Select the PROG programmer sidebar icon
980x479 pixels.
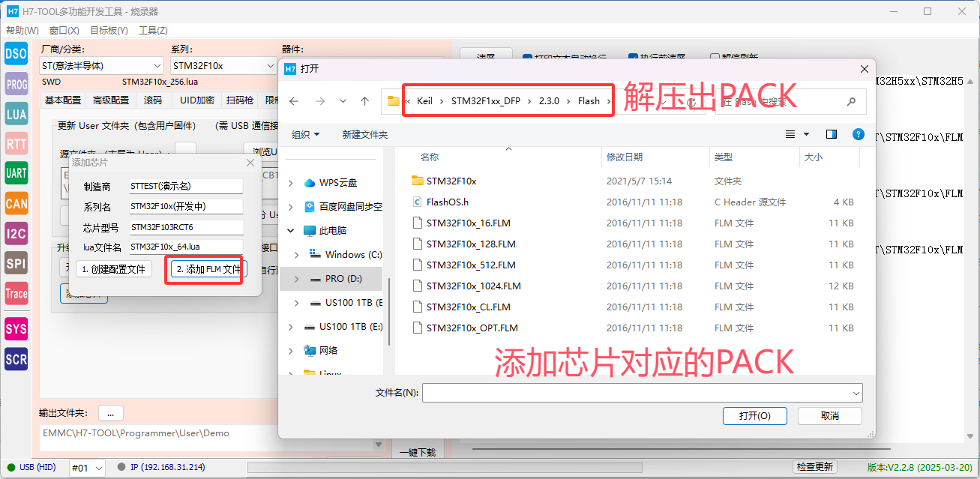click(x=16, y=85)
